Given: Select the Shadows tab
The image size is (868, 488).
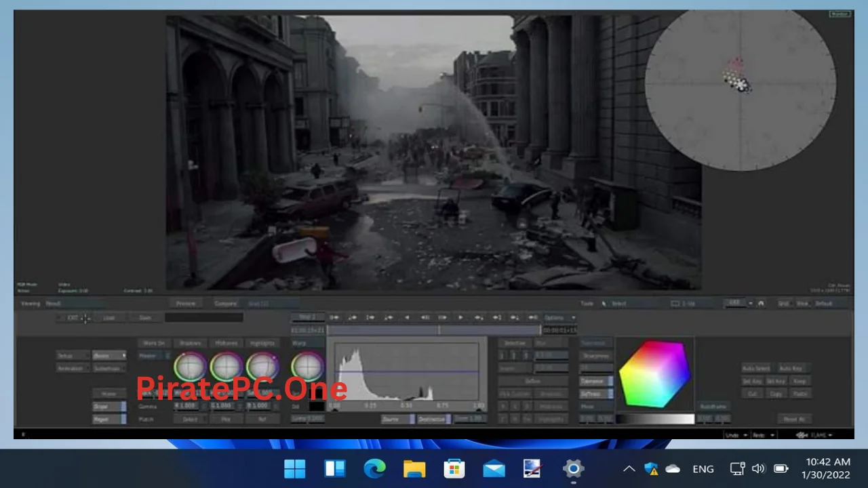Looking at the screenshot, I should click(191, 343).
